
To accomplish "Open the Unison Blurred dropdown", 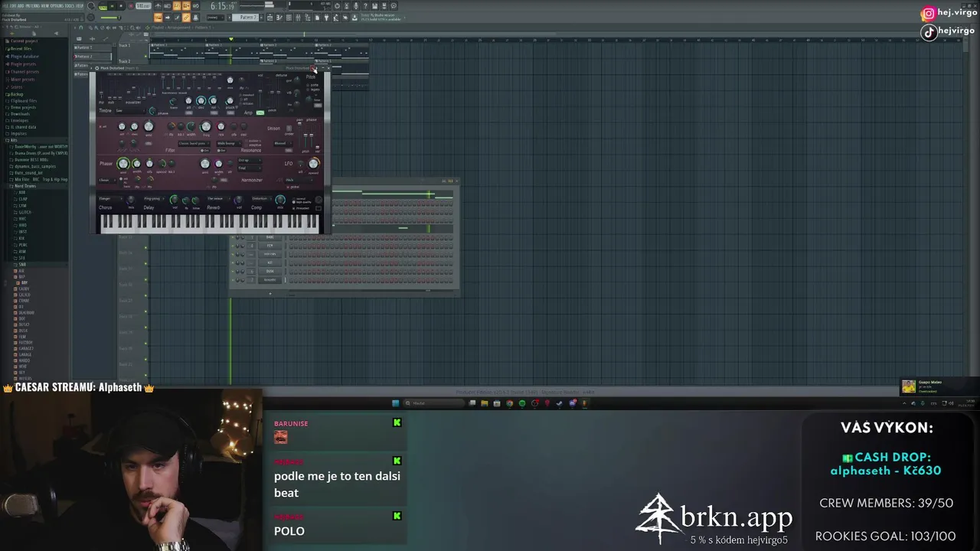I will [x=283, y=143].
